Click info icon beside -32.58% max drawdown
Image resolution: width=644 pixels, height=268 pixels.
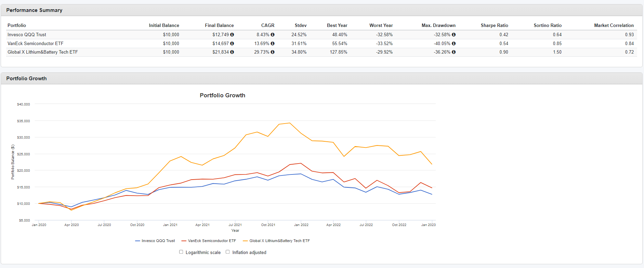[454, 35]
